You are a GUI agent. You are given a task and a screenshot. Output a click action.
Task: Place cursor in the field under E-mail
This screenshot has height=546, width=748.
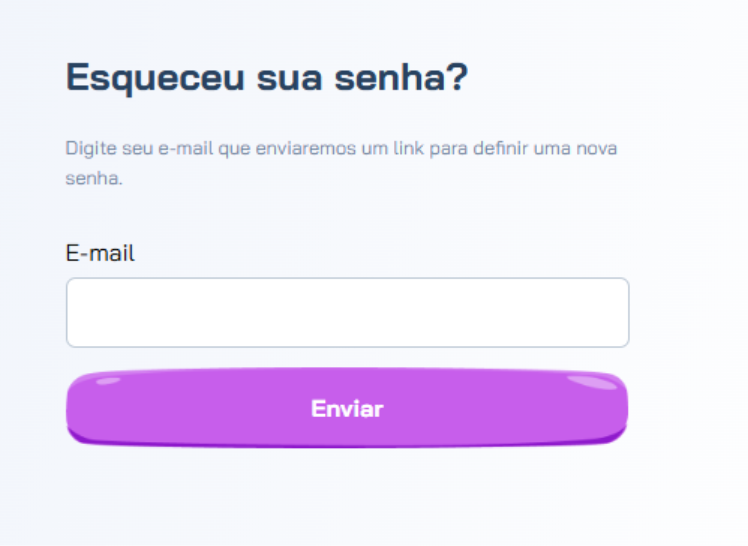click(347, 312)
